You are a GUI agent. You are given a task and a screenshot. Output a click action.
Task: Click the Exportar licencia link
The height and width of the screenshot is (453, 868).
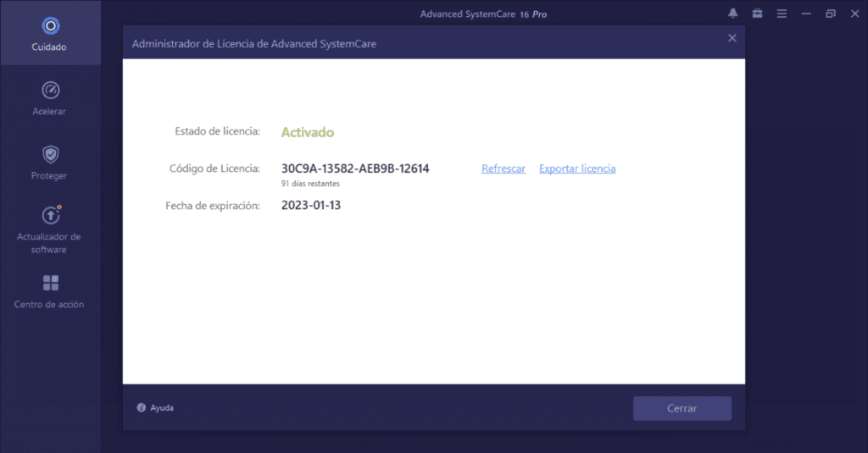(577, 168)
